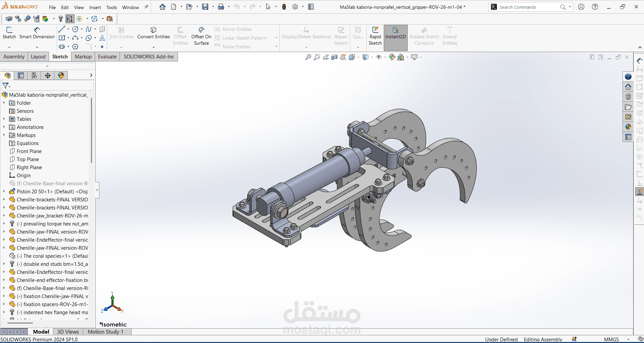The width and height of the screenshot is (644, 343).
Task: Open the Search Commands dropdown arrow
Action: point(570,7)
